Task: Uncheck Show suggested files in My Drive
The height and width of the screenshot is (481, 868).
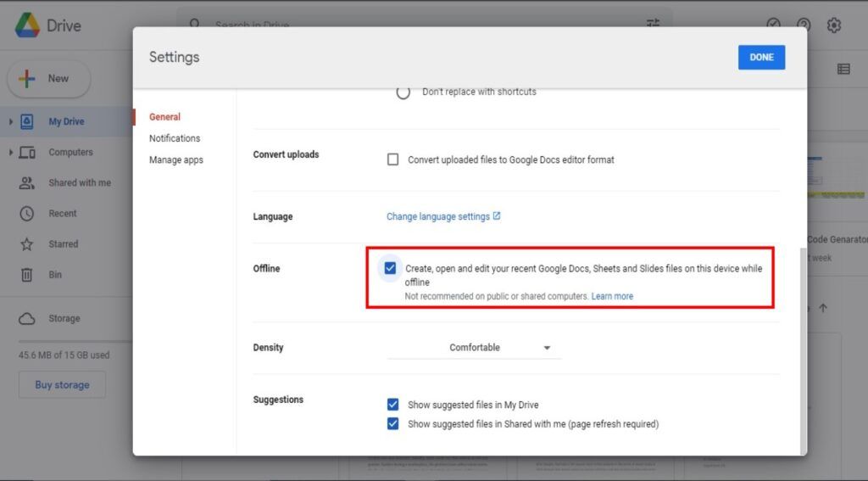Action: pos(392,405)
